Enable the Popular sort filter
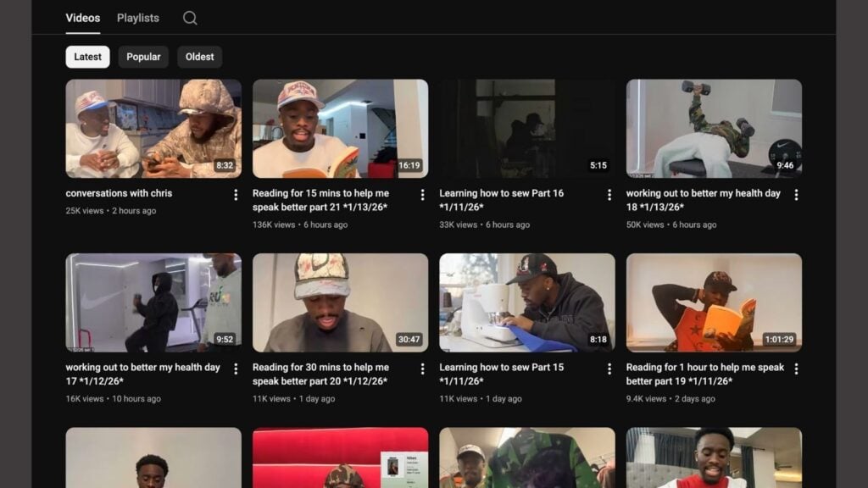This screenshot has width=868, height=488. pyautogui.click(x=143, y=57)
